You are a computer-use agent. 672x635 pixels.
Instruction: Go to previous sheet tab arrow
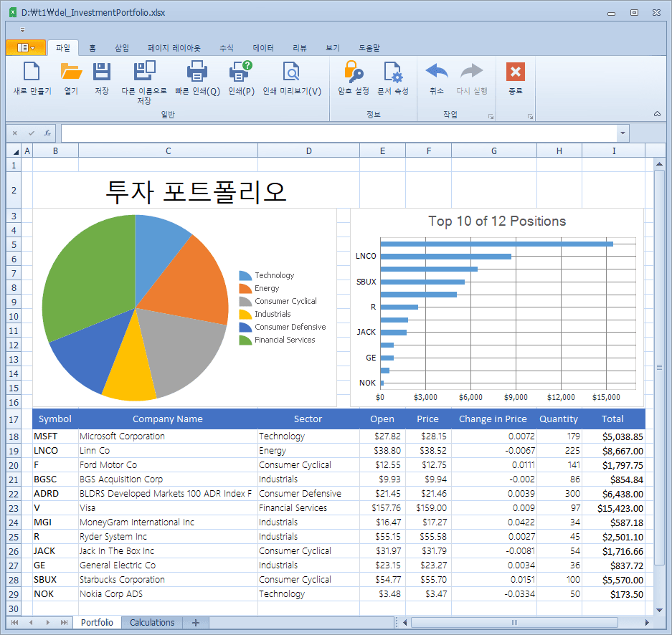31,623
